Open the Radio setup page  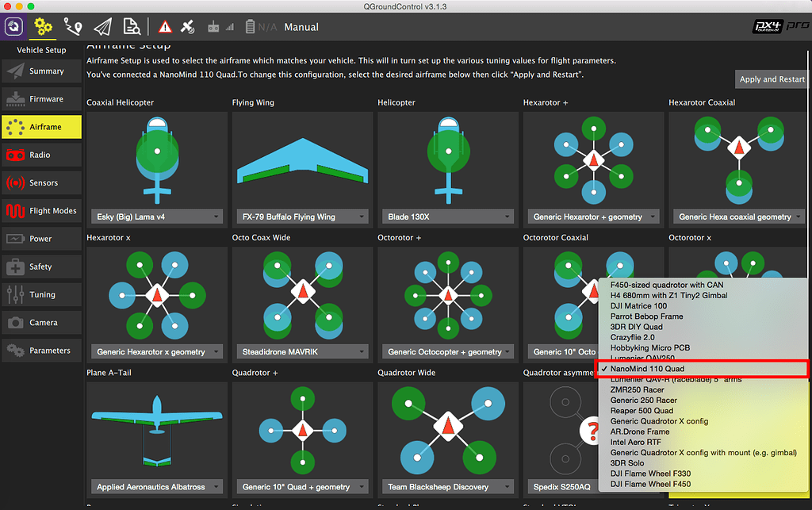(x=41, y=155)
